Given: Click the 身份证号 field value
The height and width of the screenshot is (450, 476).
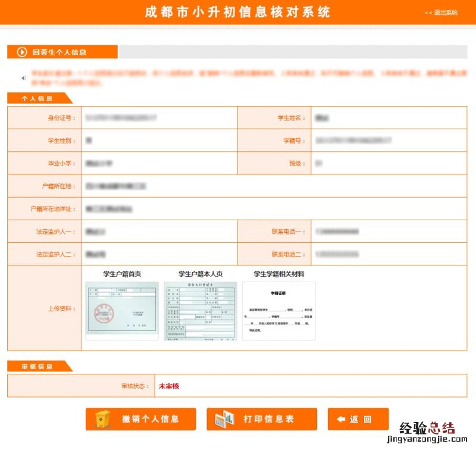Looking at the screenshot, I should [121, 118].
